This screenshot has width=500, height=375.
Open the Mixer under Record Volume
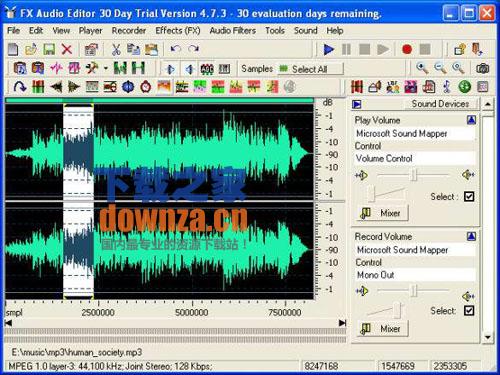click(x=382, y=329)
